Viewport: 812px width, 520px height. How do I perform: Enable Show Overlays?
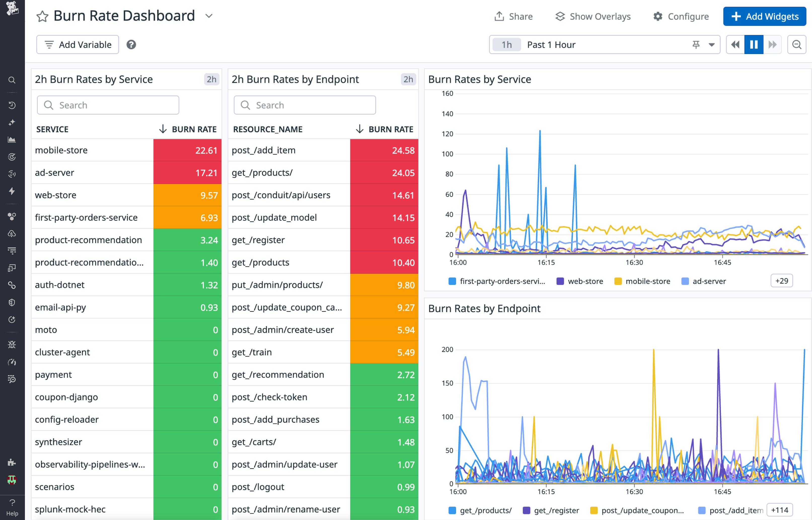click(593, 16)
